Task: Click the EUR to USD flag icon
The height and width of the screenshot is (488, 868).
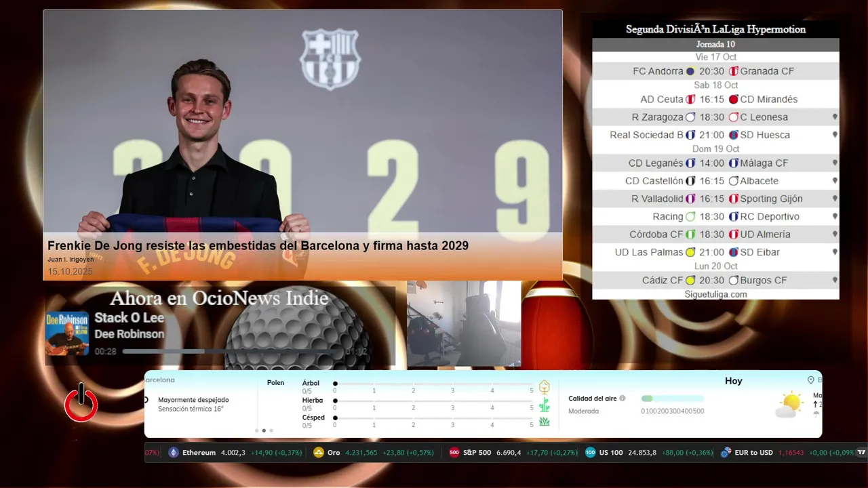Action: (726, 453)
